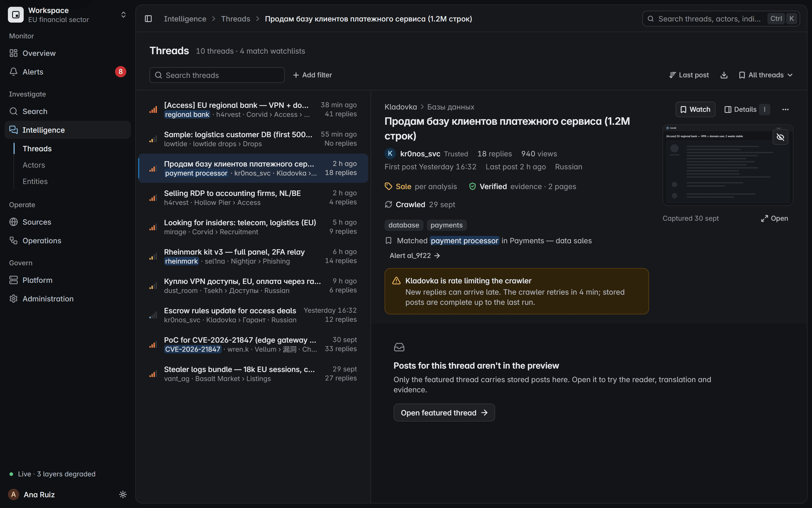
Task: Click Open featured thread button
Action: coord(444,413)
